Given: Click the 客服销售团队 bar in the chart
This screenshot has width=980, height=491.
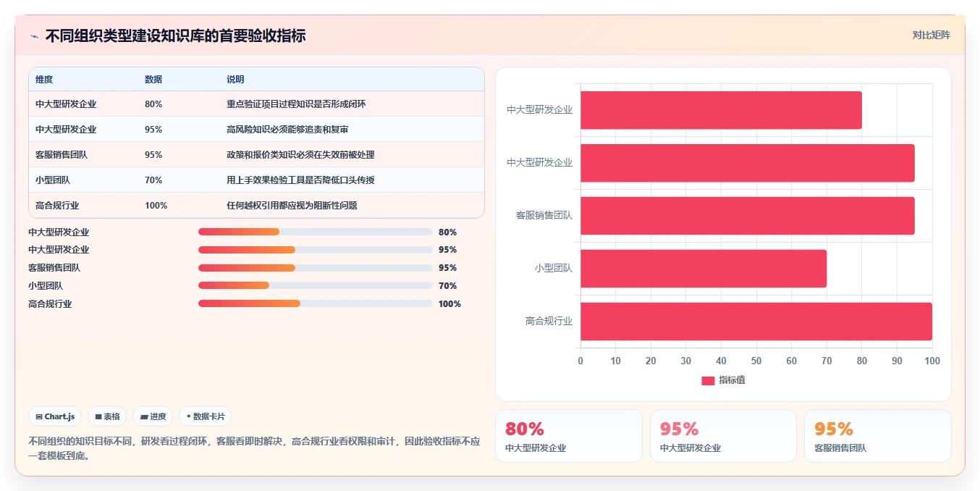Looking at the screenshot, I should click(748, 216).
